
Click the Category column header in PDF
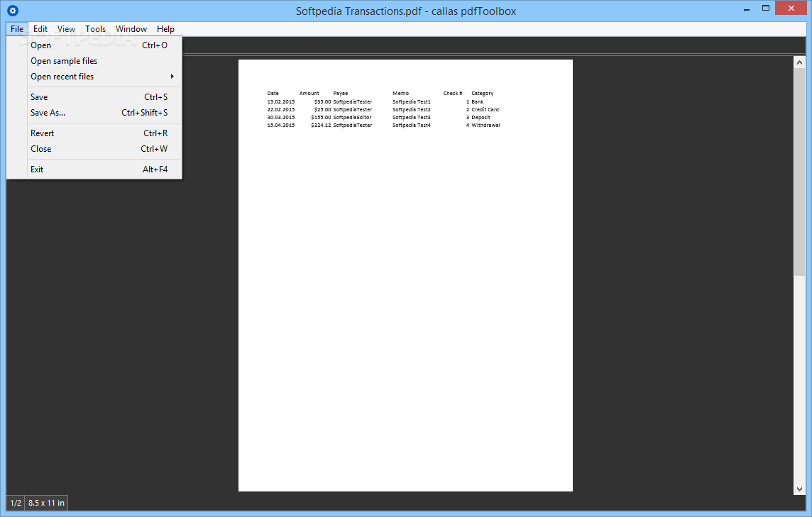pos(482,94)
